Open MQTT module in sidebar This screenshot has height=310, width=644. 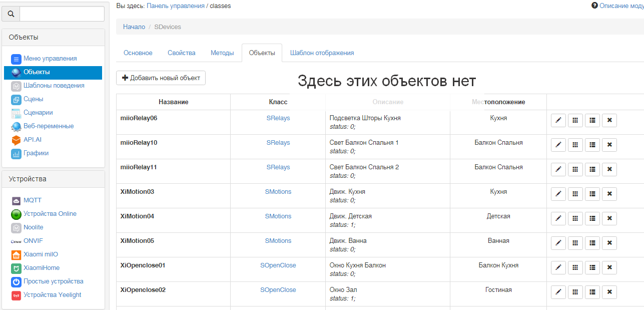(32, 200)
